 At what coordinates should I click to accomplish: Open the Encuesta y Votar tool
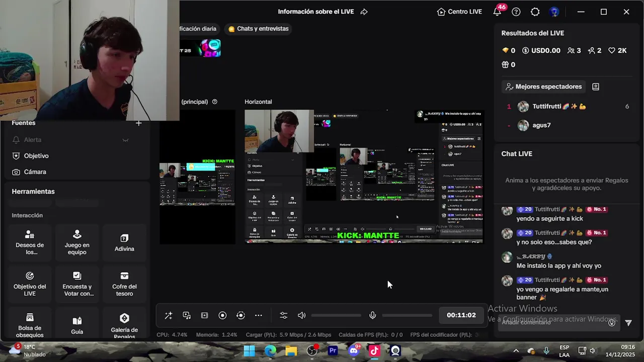pyautogui.click(x=77, y=284)
